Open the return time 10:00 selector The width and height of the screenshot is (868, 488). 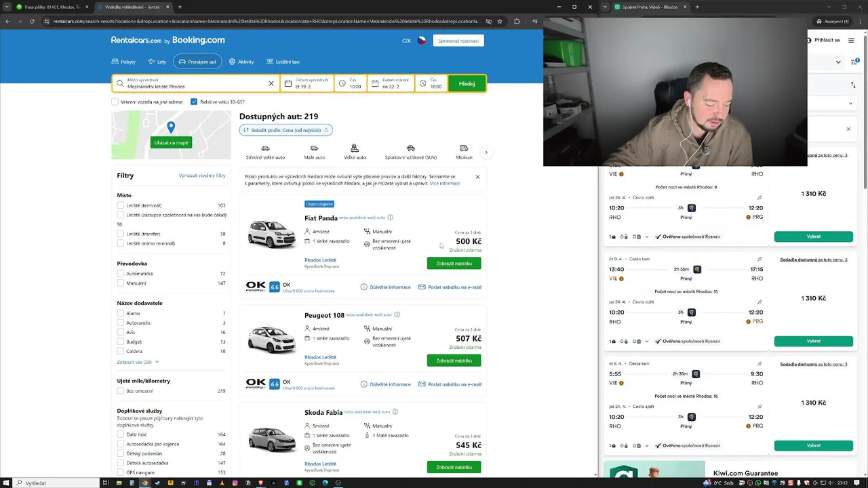coord(431,83)
